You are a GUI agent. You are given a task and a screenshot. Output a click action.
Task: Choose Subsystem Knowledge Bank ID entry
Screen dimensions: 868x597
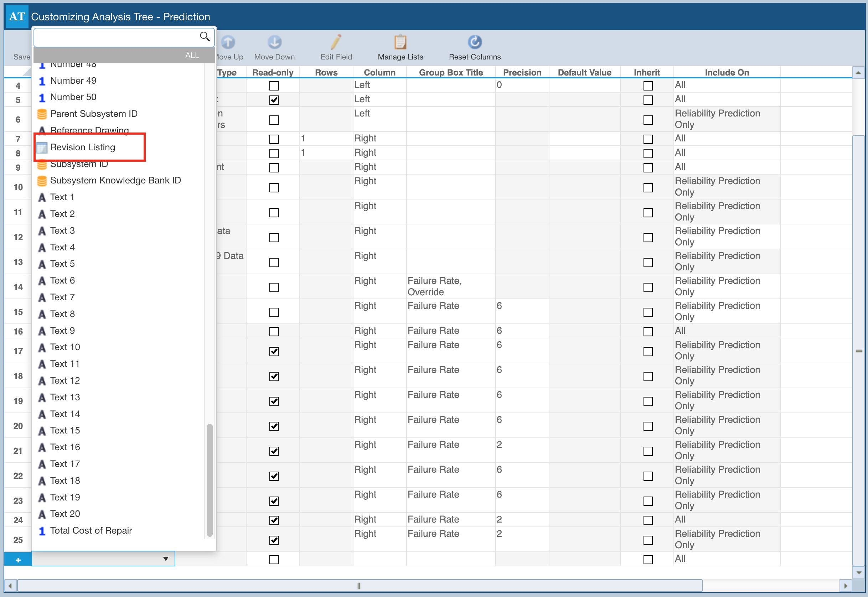tap(115, 181)
